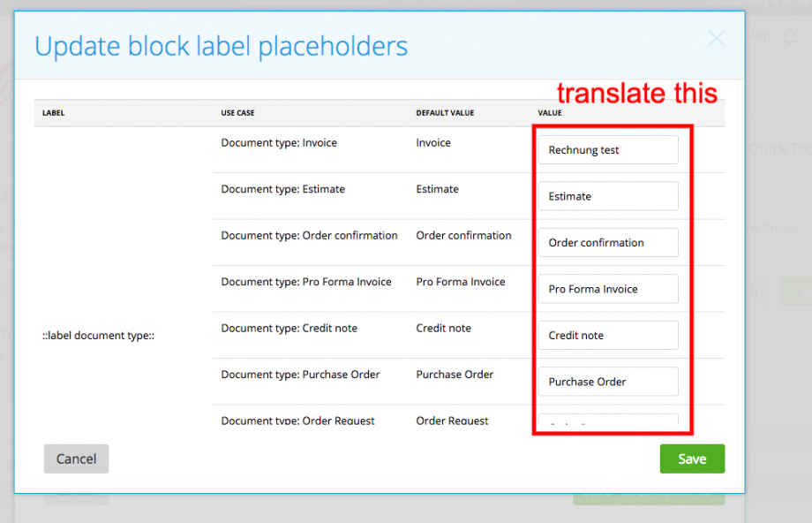Viewport: 812px width, 523px height.
Task: Click the Cancel button
Action: 76,459
